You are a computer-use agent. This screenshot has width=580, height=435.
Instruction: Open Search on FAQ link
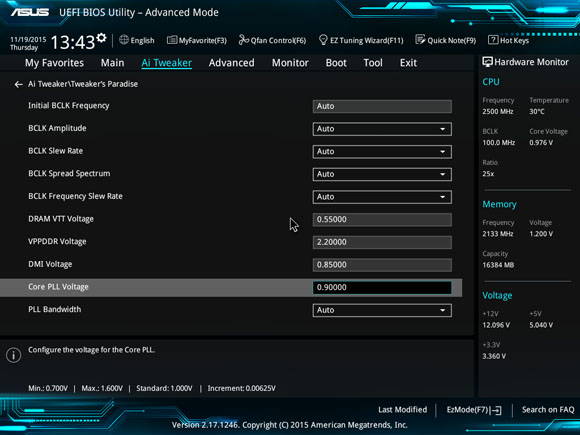pyautogui.click(x=548, y=410)
